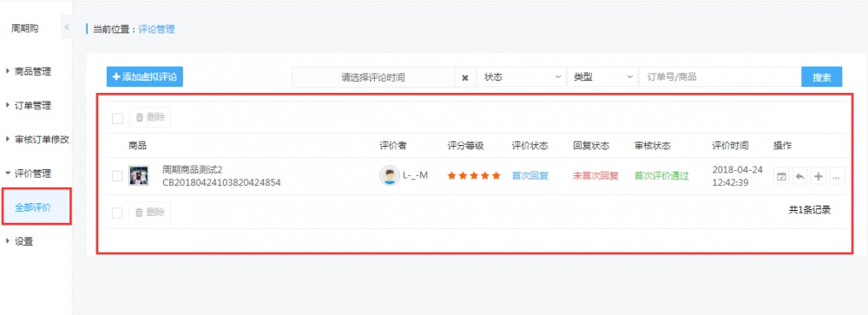
Task: Open 设置 sidebar menu
Action: 23,241
